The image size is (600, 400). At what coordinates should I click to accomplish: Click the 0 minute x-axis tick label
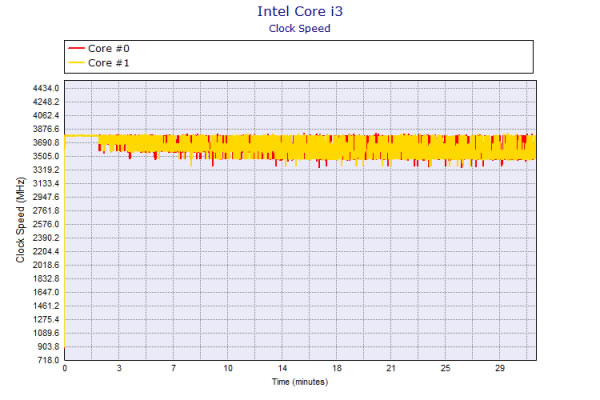pyautogui.click(x=65, y=368)
